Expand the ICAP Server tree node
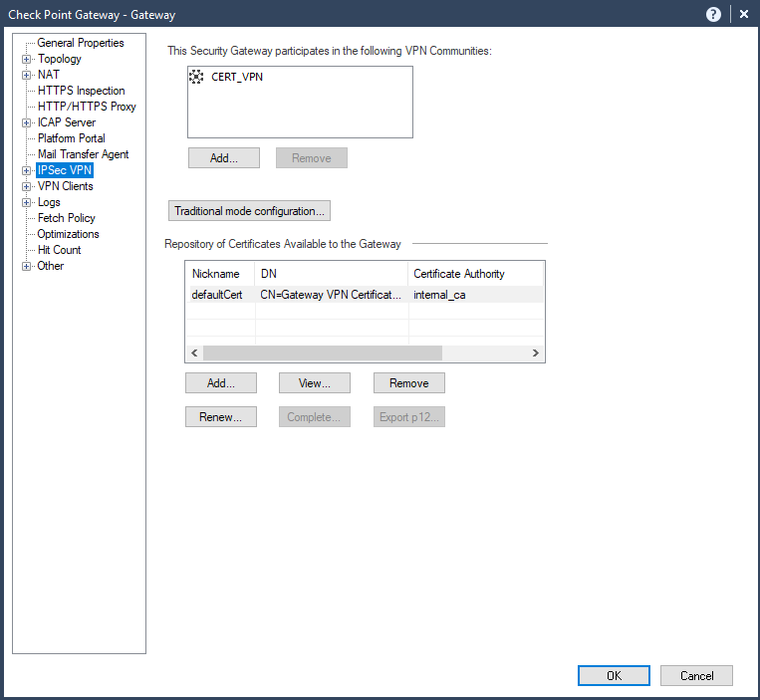The height and width of the screenshot is (700, 760). [27, 122]
